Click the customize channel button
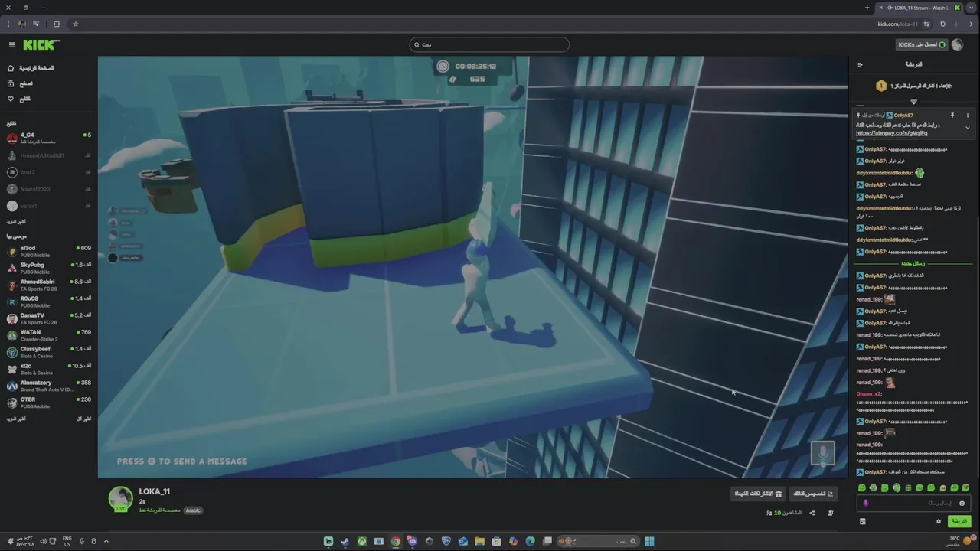Image resolution: width=980 pixels, height=551 pixels. pyautogui.click(x=813, y=494)
